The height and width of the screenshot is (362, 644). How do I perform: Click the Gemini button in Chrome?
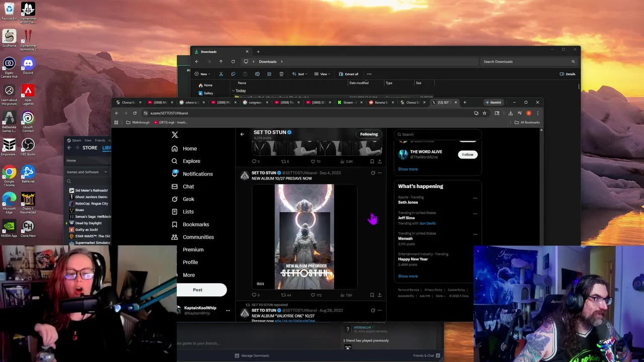(494, 103)
